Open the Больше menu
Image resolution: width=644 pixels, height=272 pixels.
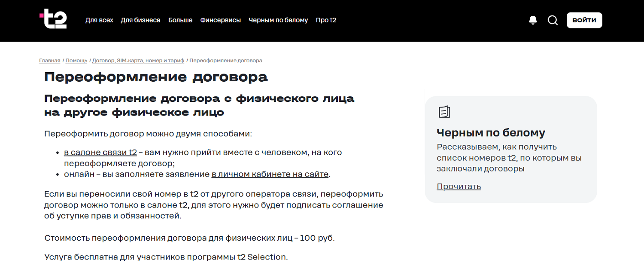(180, 20)
